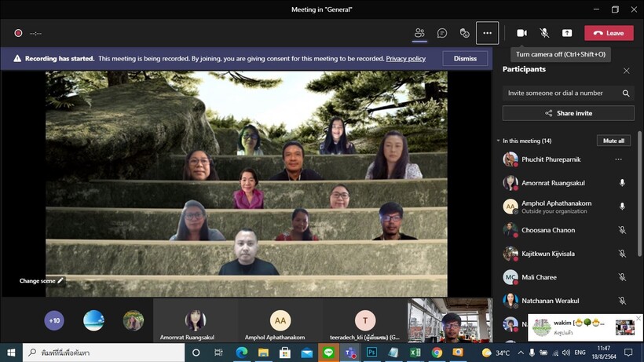The width and height of the screenshot is (644, 362).
Task: Click the invite someone search field
Action: pos(568,93)
